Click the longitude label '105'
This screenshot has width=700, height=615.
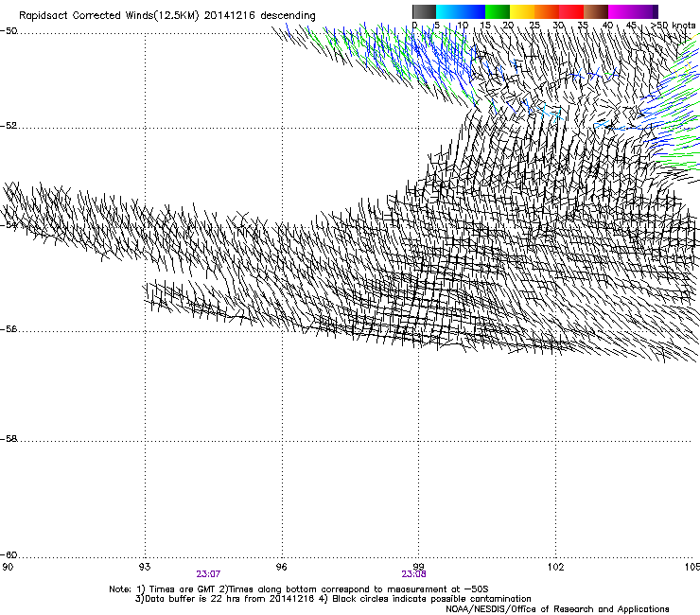pos(692,567)
